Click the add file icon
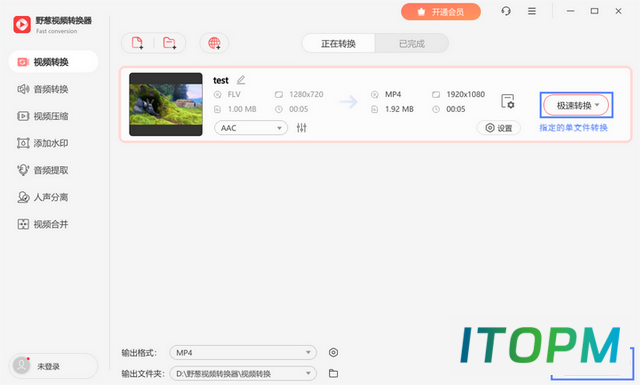 tap(137, 43)
